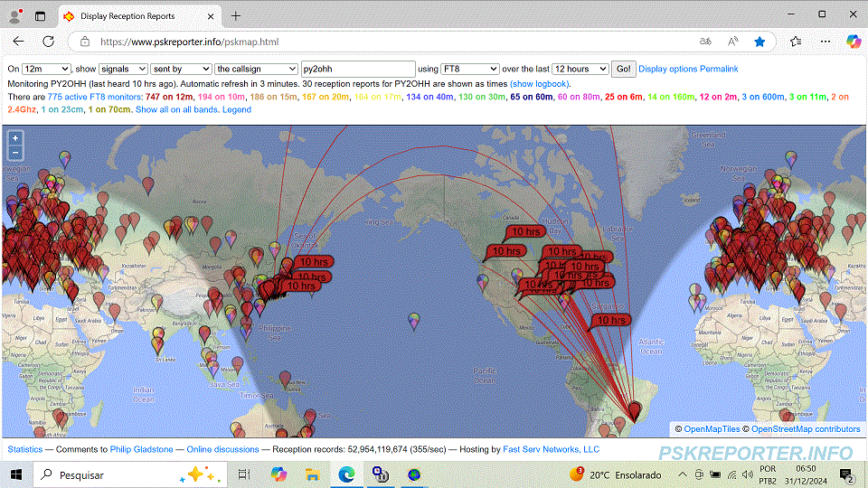
Task: Open Fast Serv Networks, LLC link
Action: [x=551, y=449]
